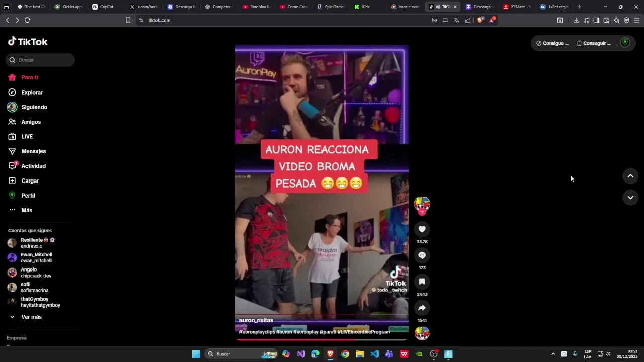Open the translate page icon
644x362 pixels.
(456, 20)
